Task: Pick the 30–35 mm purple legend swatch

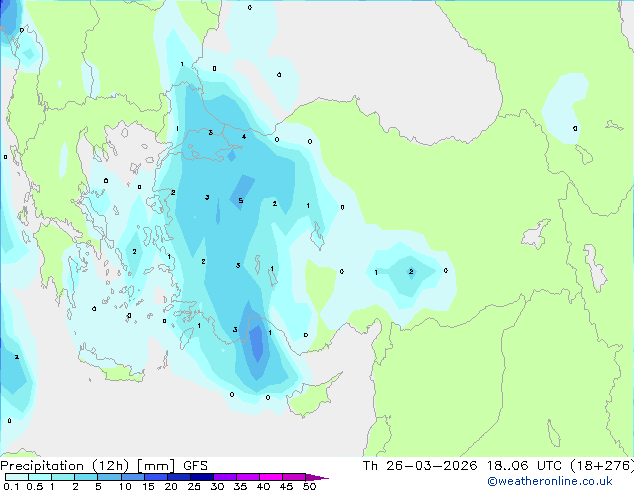Action: click(225, 477)
